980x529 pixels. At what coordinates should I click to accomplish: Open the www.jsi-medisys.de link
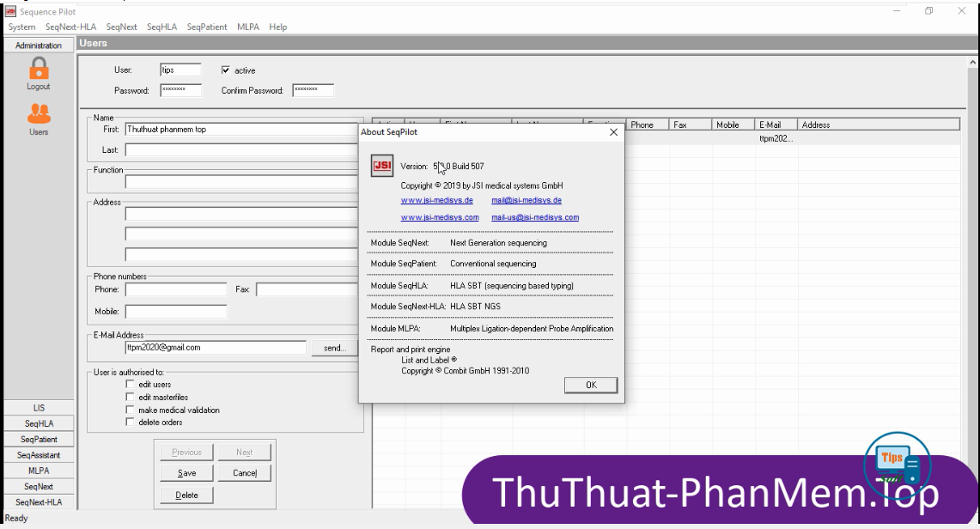pyautogui.click(x=437, y=200)
